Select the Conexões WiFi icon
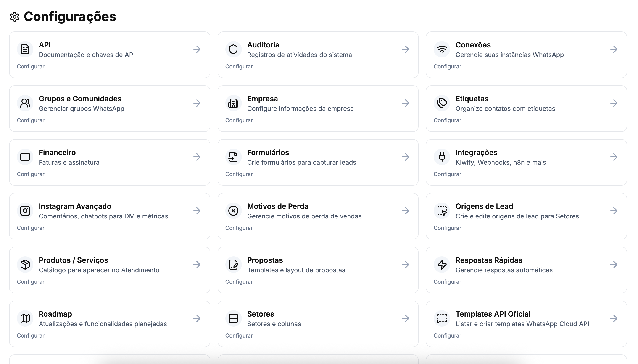 442,49
